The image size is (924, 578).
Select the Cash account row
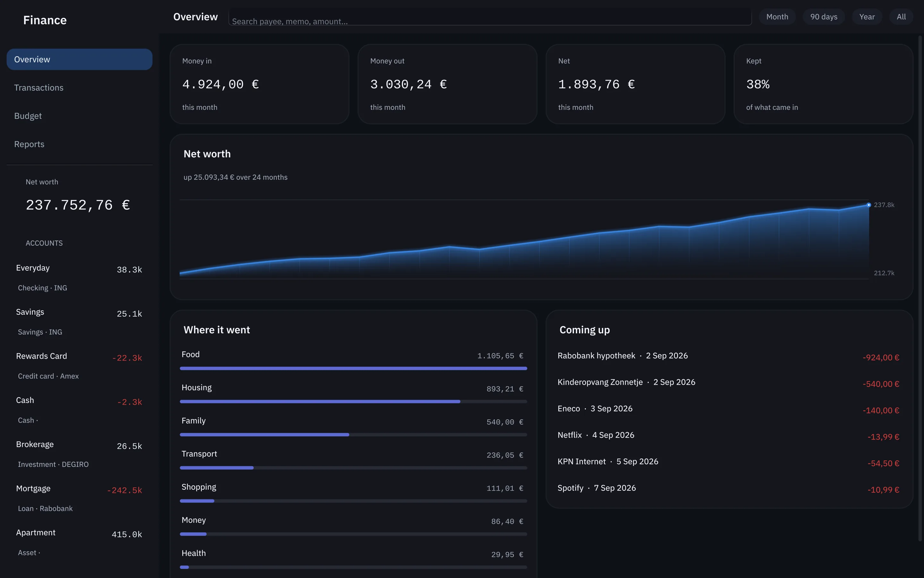pos(80,410)
